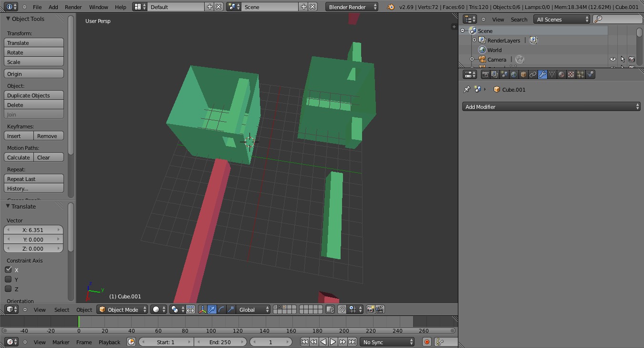644x348 pixels.
Task: Toggle auto keyframe record button
Action: 427,342
